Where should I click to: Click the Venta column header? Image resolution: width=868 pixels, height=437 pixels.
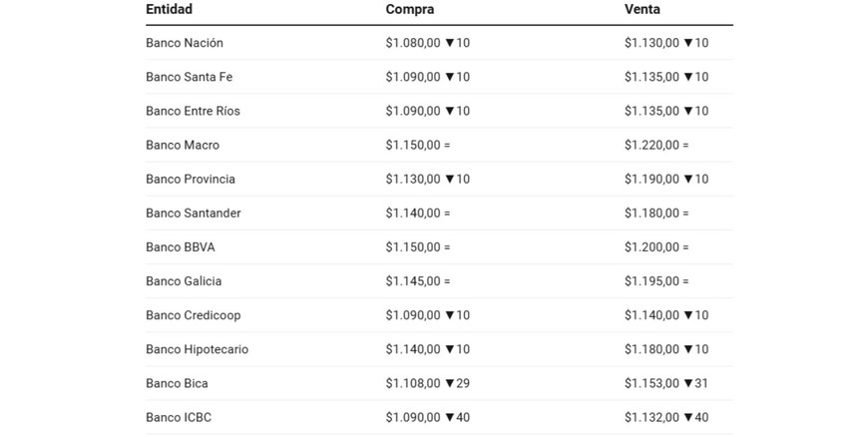click(643, 9)
